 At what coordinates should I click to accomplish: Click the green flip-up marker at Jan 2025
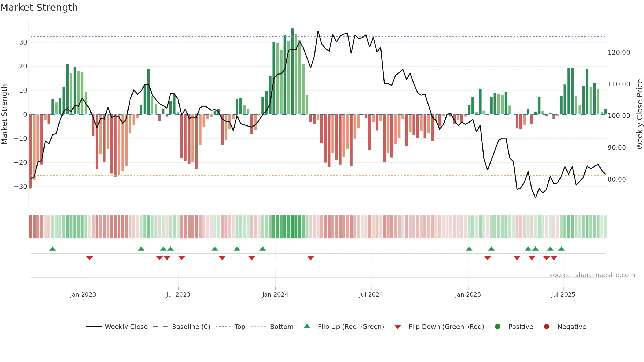(x=469, y=249)
